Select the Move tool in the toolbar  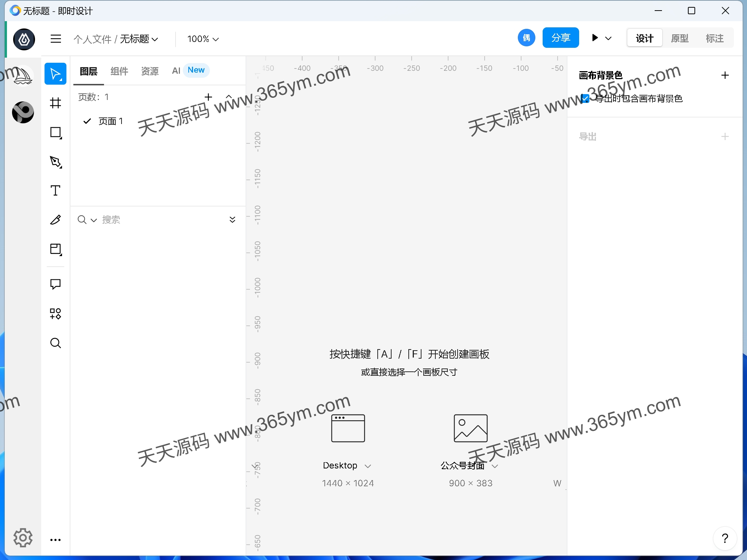(55, 73)
